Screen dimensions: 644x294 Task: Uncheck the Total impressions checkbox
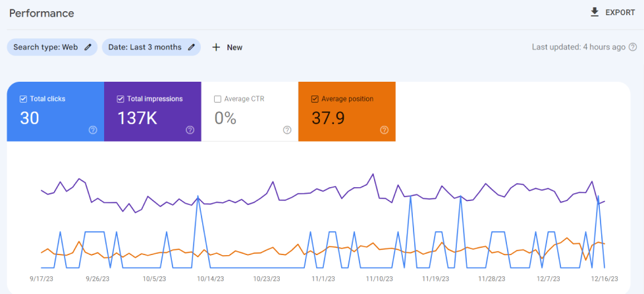[121, 100]
